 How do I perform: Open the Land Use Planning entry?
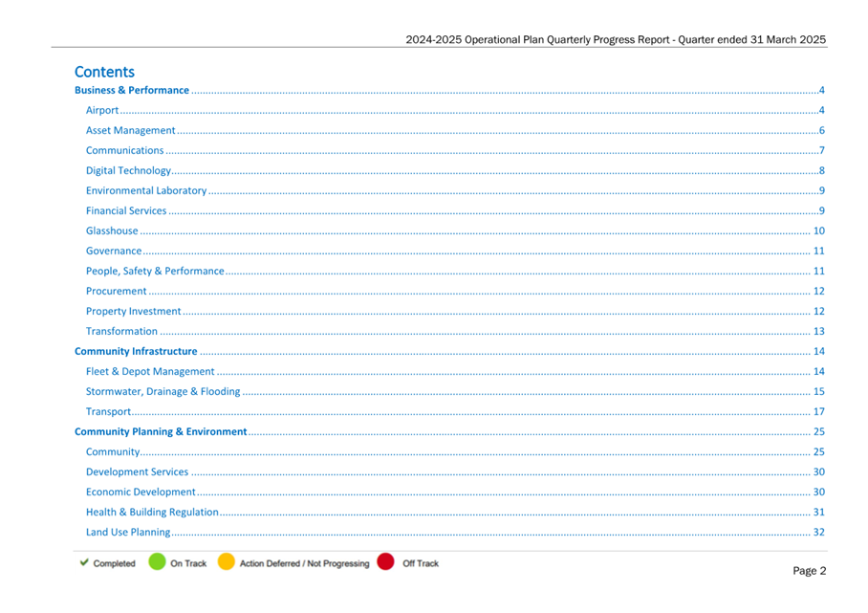[455, 532]
